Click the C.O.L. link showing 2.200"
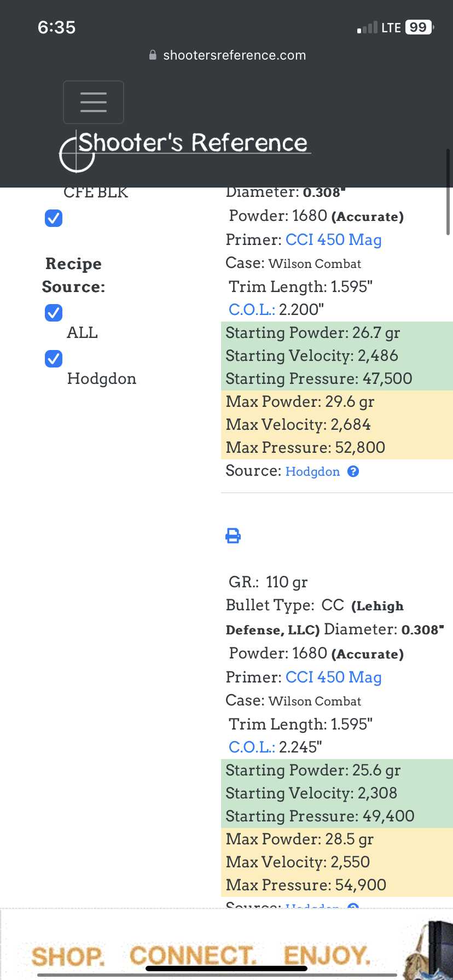Viewport: 453px width, 980px height. click(252, 310)
